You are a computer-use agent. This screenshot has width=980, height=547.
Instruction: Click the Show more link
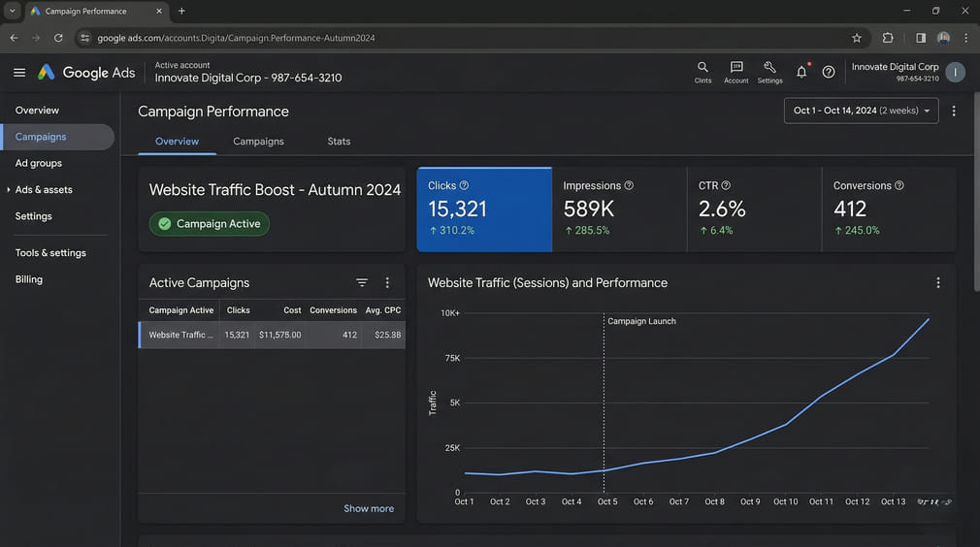369,508
